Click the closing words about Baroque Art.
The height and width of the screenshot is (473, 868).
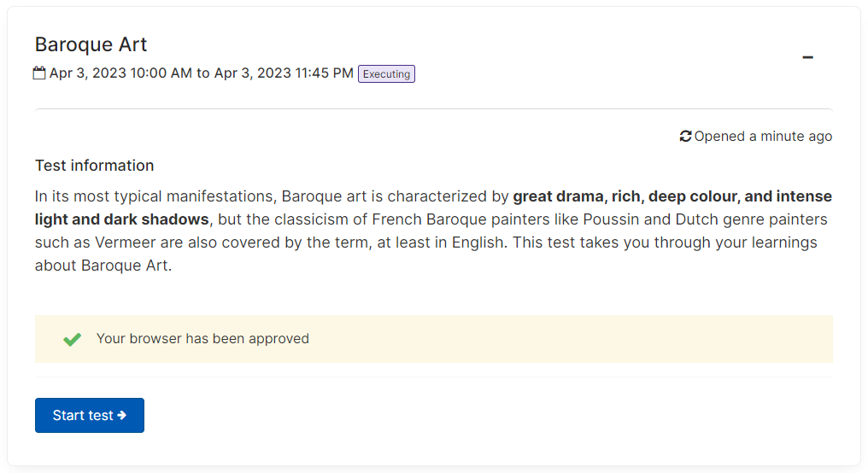pyautogui.click(x=103, y=266)
